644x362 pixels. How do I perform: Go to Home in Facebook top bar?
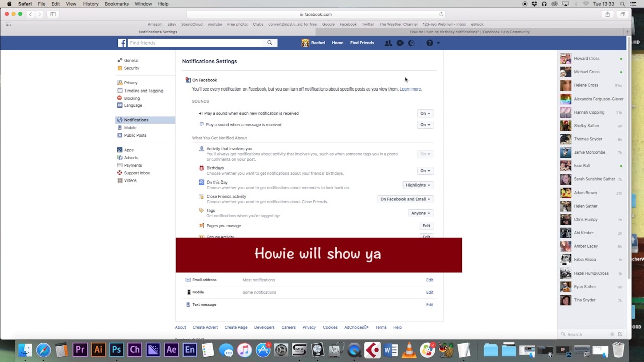(x=337, y=43)
